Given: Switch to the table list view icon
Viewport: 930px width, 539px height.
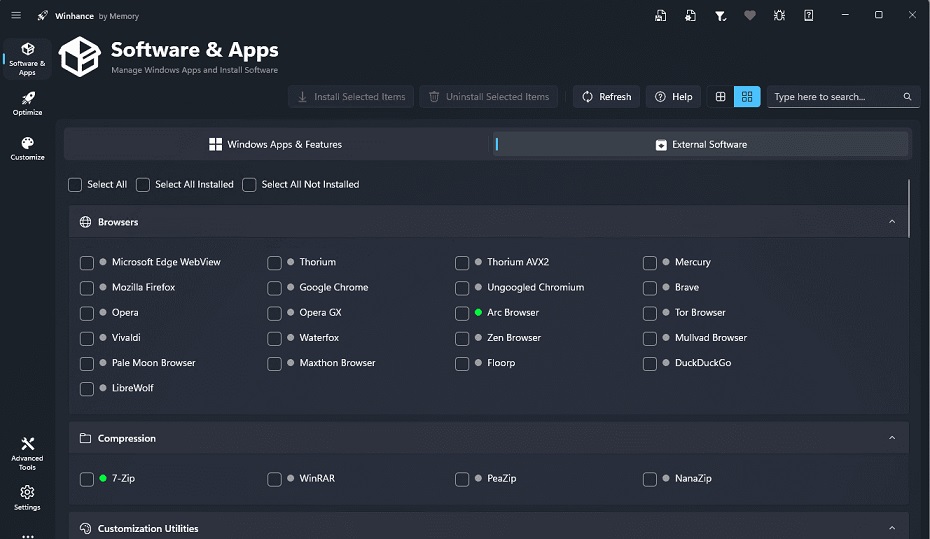Looking at the screenshot, I should click(x=721, y=97).
